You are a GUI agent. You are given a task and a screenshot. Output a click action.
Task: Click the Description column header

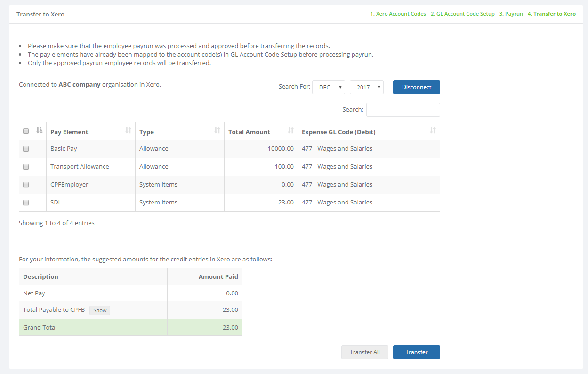[x=93, y=277]
